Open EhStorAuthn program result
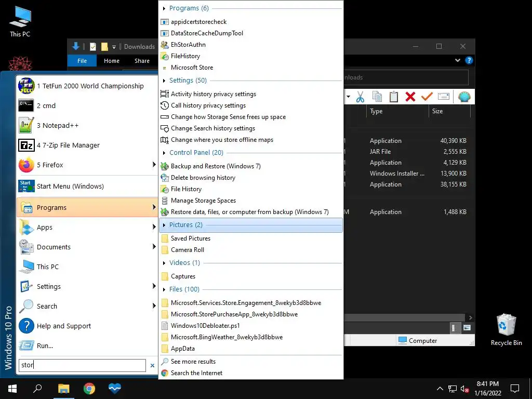This screenshot has width=532, height=399. pyautogui.click(x=251, y=45)
